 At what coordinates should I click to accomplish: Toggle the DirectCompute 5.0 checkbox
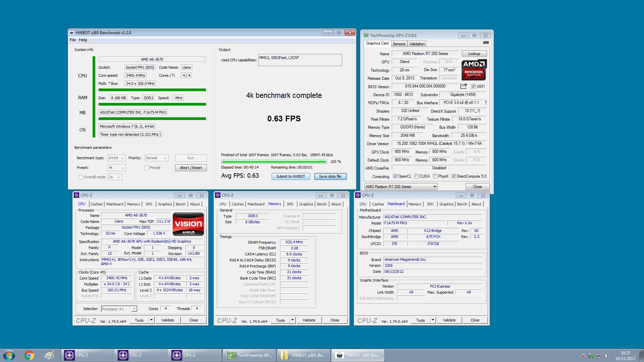[x=453, y=176]
